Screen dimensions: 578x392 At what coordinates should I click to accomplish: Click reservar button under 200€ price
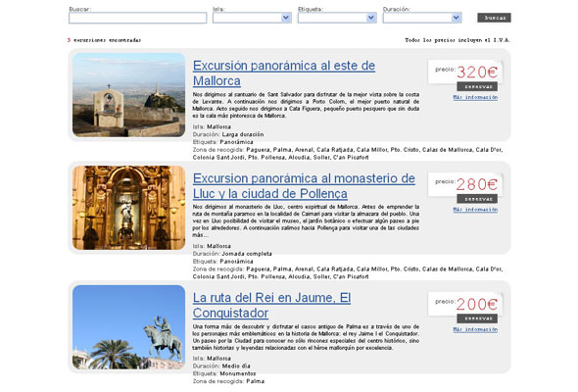pos(477,318)
